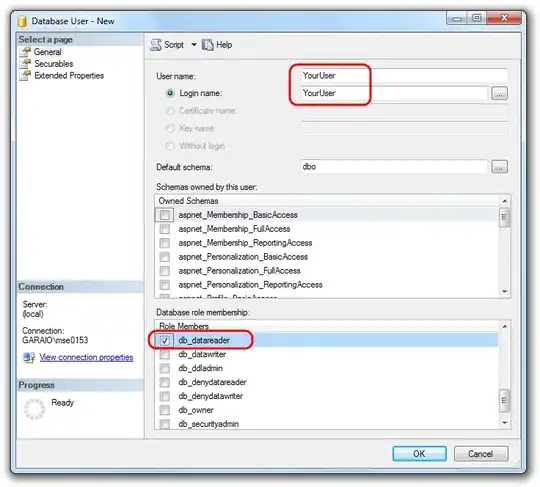Select the General page
Image resolution: width=540 pixels, height=487 pixels.
(48, 52)
